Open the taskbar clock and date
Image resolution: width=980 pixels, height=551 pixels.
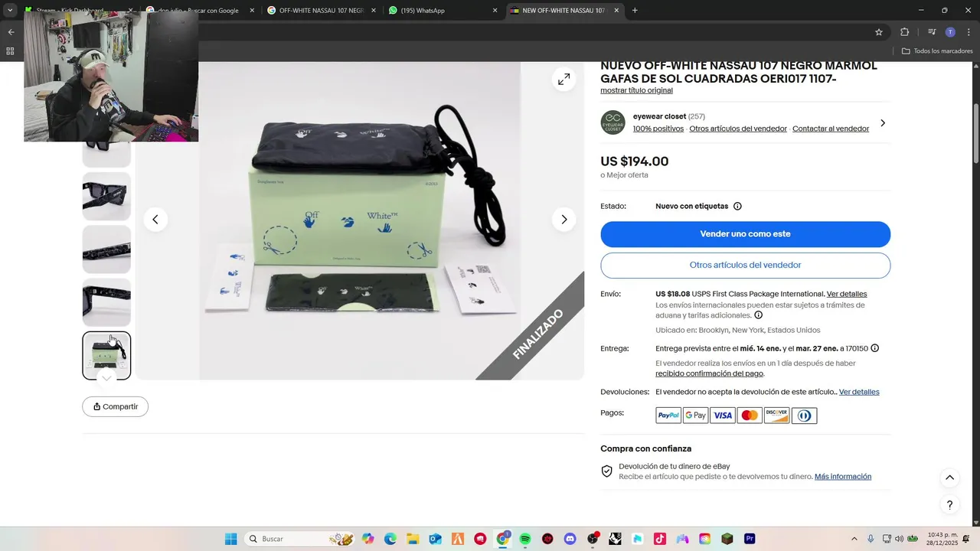click(942, 539)
